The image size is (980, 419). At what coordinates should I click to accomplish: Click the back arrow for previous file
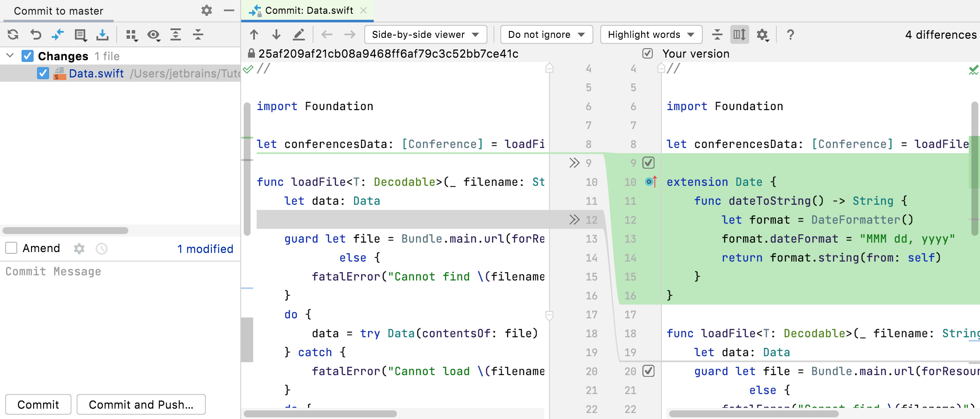point(327,34)
